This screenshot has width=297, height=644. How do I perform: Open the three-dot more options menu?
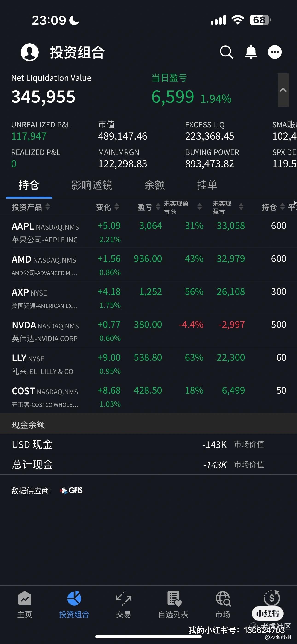(x=275, y=52)
